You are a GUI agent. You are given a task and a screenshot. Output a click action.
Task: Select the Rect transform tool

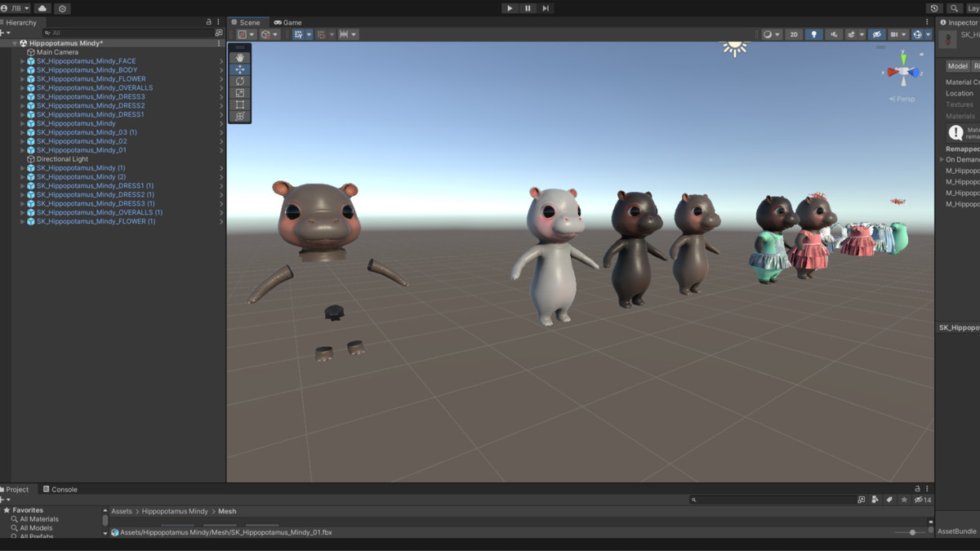pyautogui.click(x=240, y=104)
